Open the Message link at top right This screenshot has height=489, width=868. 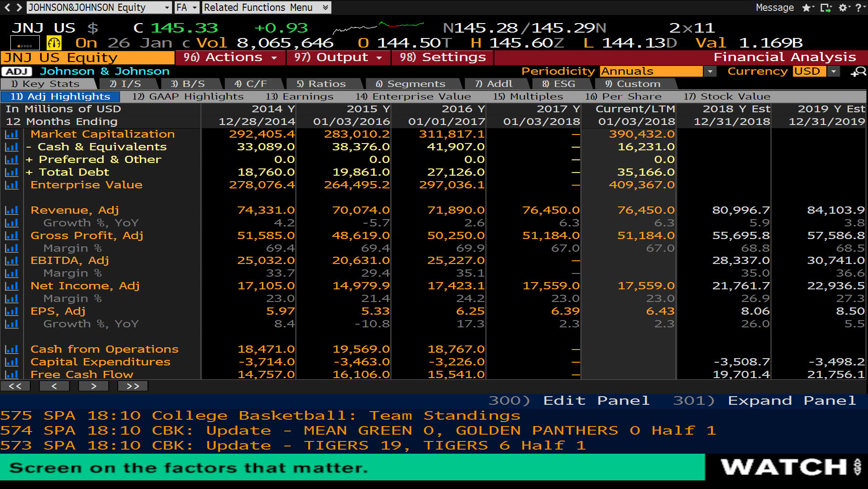[x=775, y=8]
